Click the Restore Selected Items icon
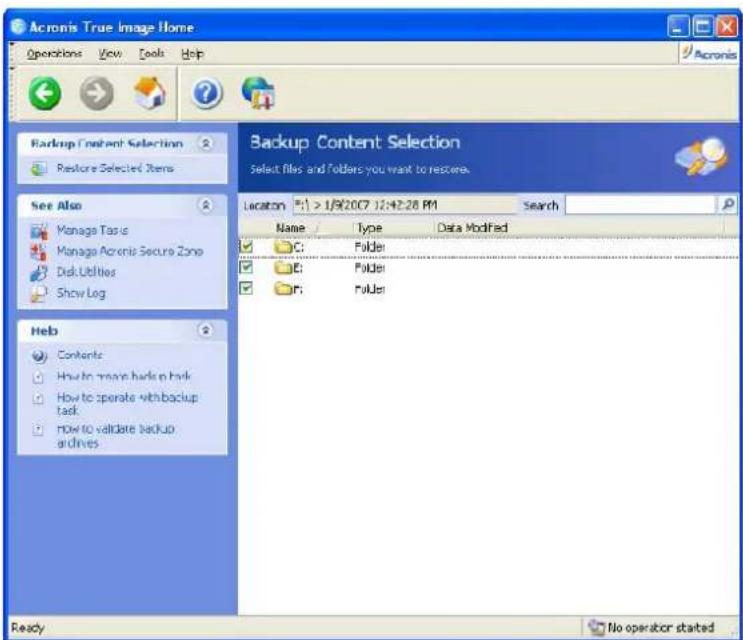The image size is (743, 640). pos(39,169)
